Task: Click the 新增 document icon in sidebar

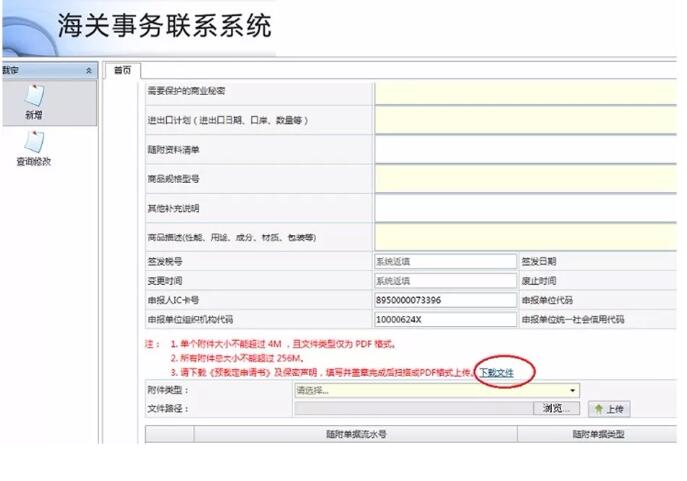Action: point(34,95)
